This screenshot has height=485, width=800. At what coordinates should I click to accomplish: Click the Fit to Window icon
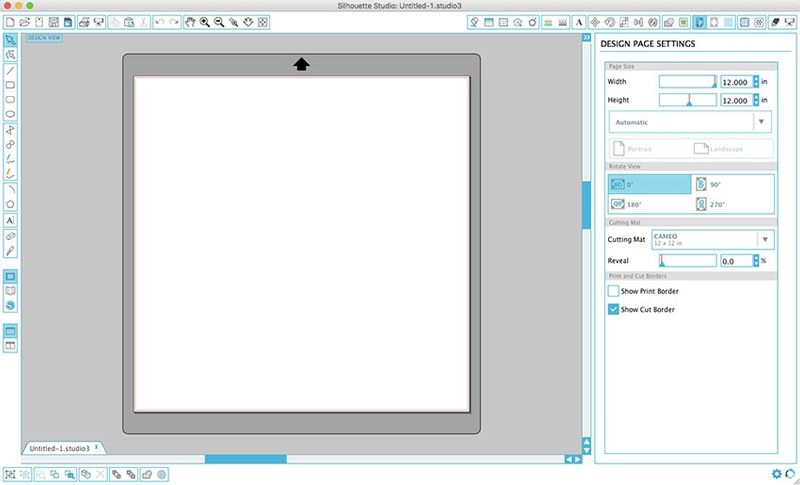coord(262,22)
